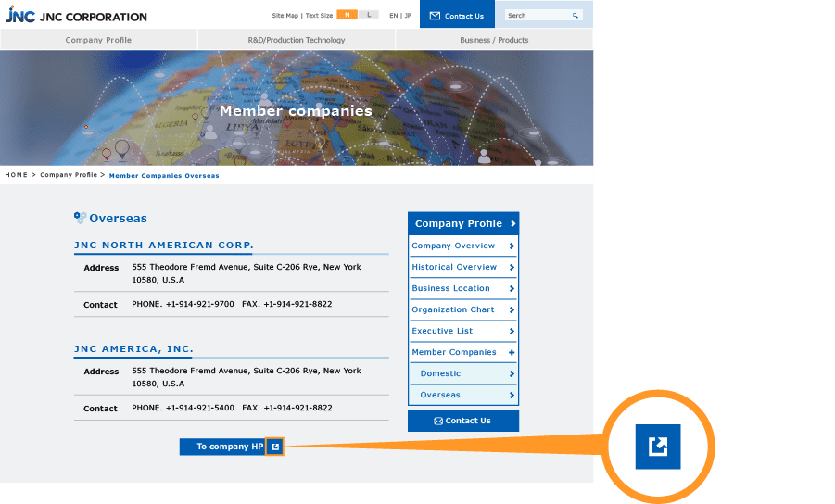The height and width of the screenshot is (504, 835).
Task: Switch language to JP
Action: (x=408, y=16)
